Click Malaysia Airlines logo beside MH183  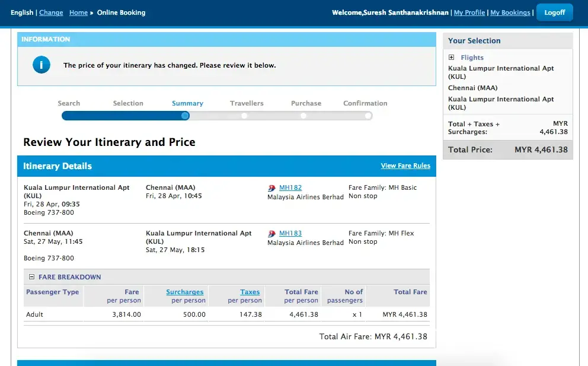[x=272, y=234]
